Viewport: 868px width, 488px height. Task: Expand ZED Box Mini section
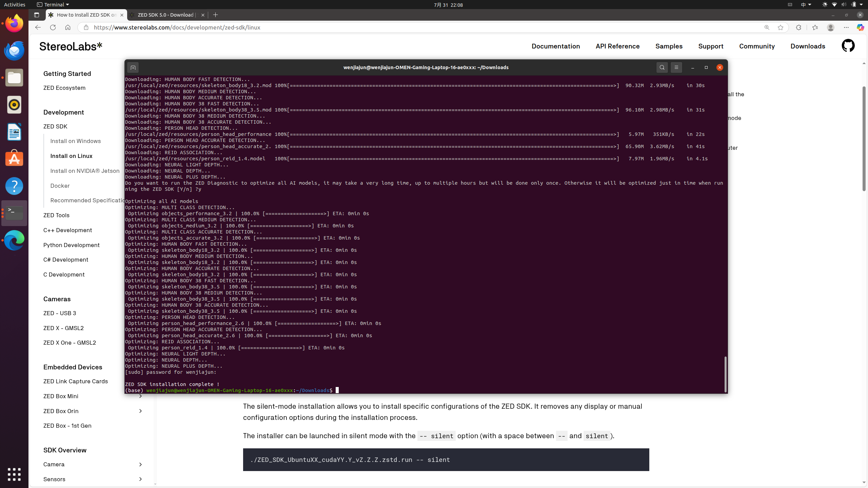tap(140, 396)
